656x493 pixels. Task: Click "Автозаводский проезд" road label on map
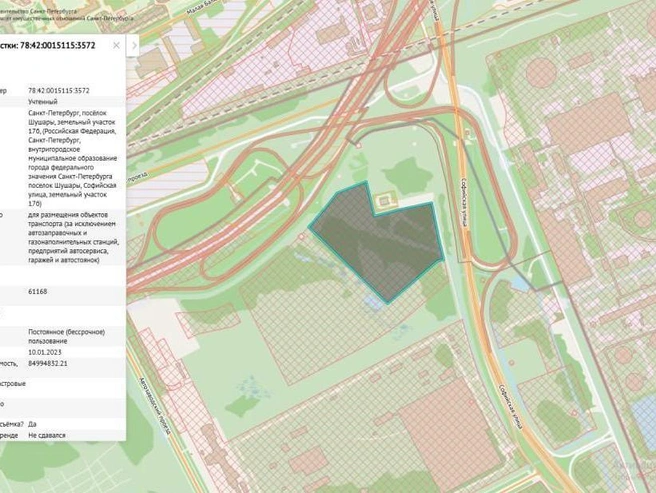pyautogui.click(x=154, y=407)
